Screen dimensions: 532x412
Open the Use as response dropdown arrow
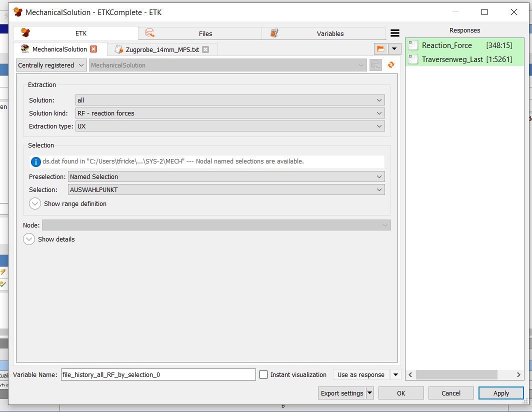pyautogui.click(x=395, y=374)
